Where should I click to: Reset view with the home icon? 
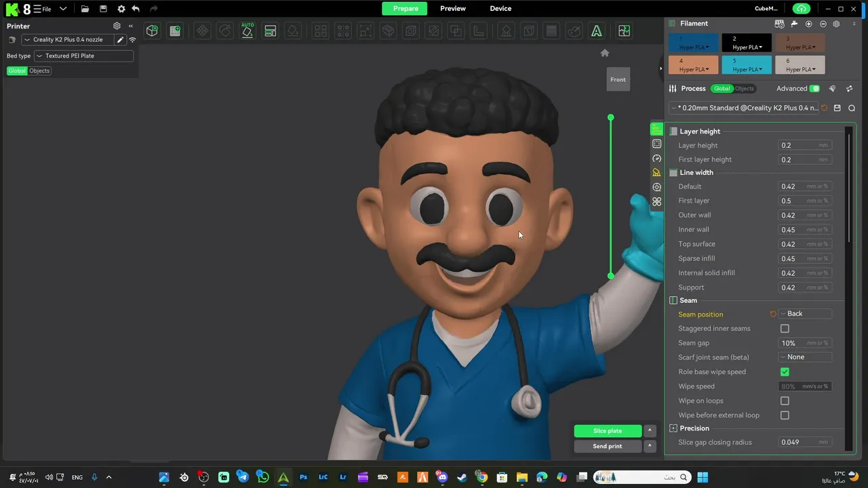605,53
